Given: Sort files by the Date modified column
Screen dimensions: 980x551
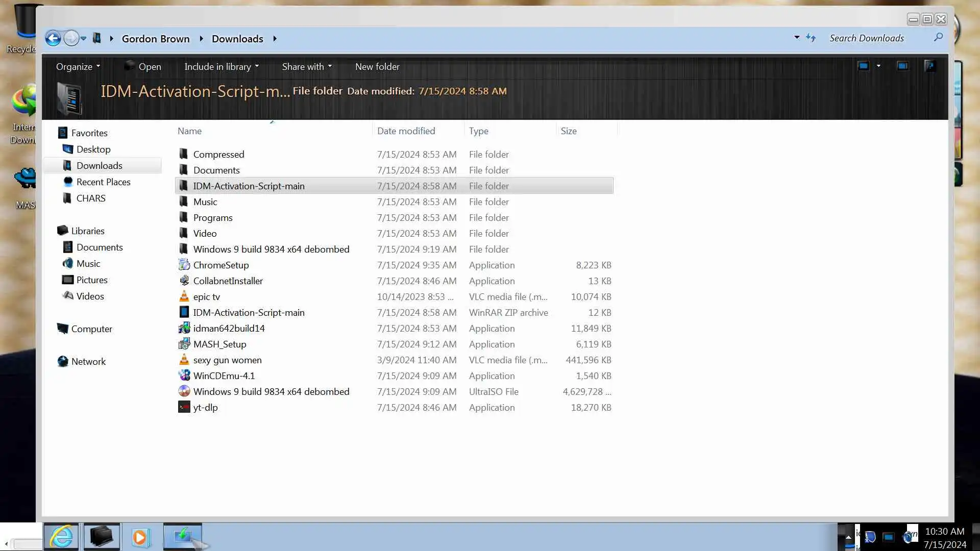Looking at the screenshot, I should click(x=406, y=131).
